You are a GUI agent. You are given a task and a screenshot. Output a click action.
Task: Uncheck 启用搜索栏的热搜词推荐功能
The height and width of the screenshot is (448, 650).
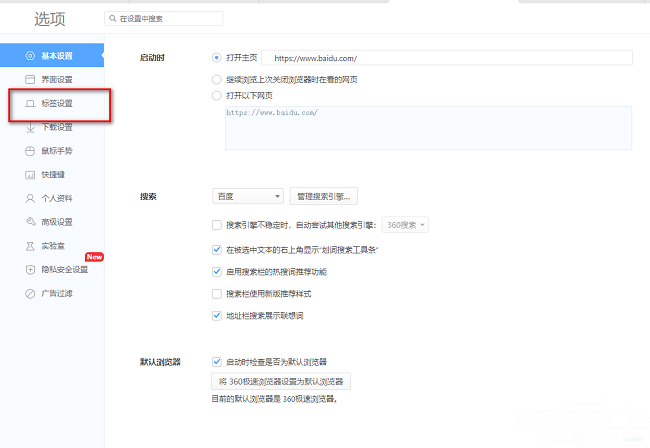(216, 272)
